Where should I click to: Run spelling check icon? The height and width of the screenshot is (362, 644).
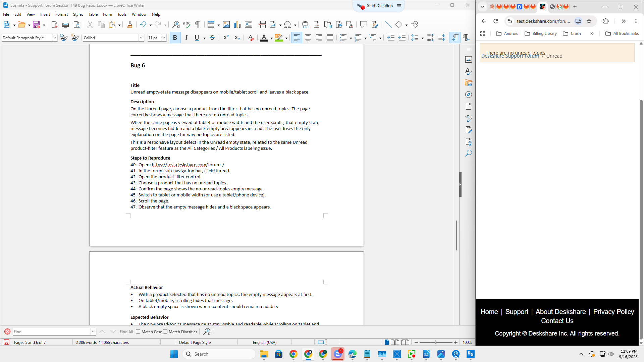187,24
